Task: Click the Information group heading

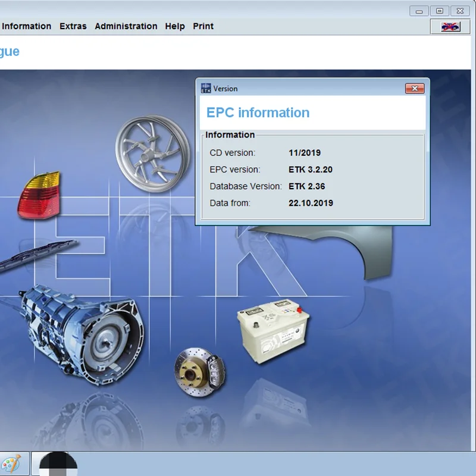Action: pyautogui.click(x=230, y=135)
